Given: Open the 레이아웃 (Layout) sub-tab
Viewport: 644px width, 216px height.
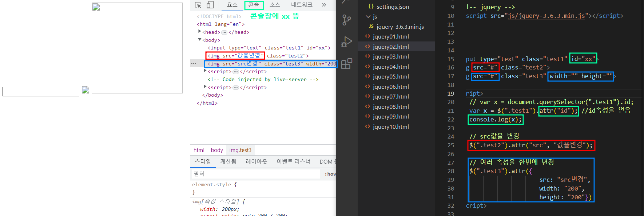Looking at the screenshot, I should (x=257, y=162).
